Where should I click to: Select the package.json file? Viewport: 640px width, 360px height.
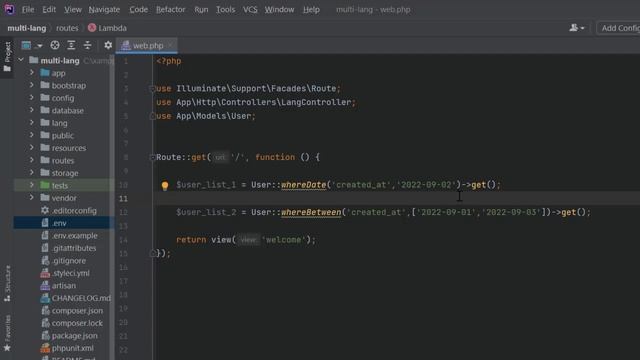pos(69,336)
